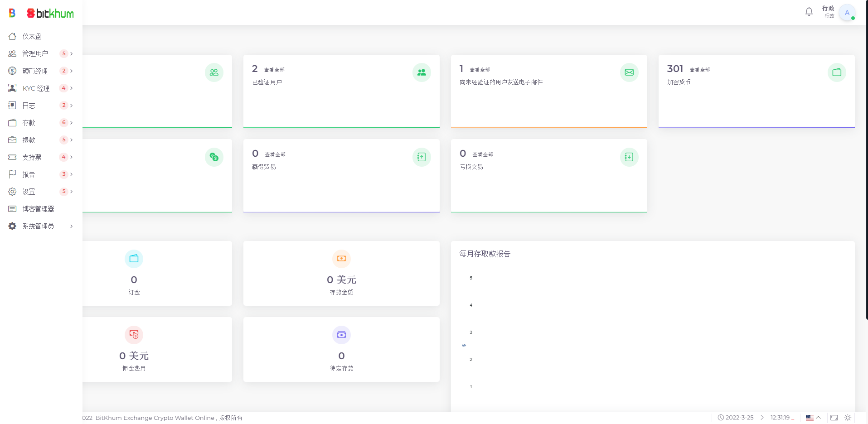Click 查看全部 beside the 301 加密货币 count

(700, 70)
